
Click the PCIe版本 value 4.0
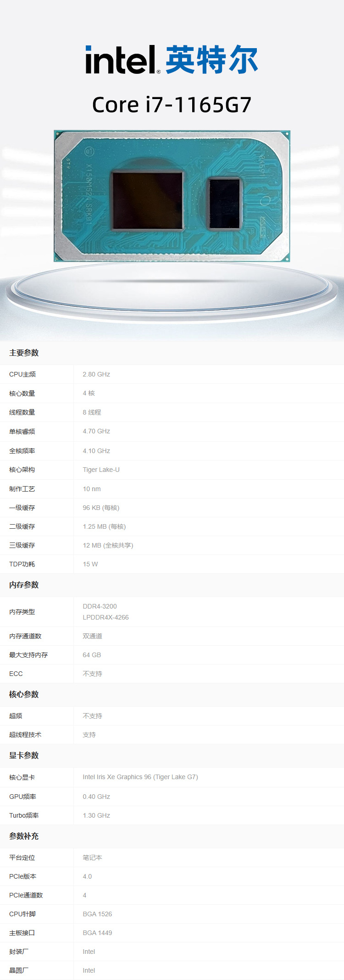click(x=87, y=876)
